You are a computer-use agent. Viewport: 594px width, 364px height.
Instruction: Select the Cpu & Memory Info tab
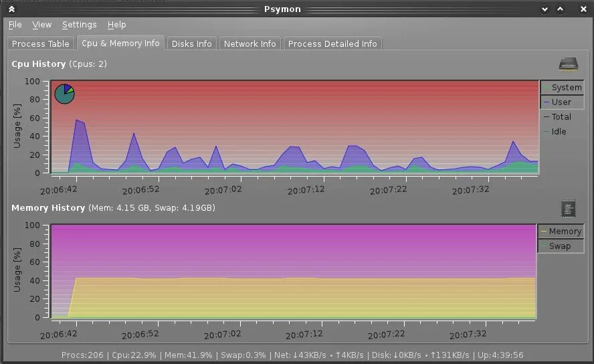click(x=120, y=43)
